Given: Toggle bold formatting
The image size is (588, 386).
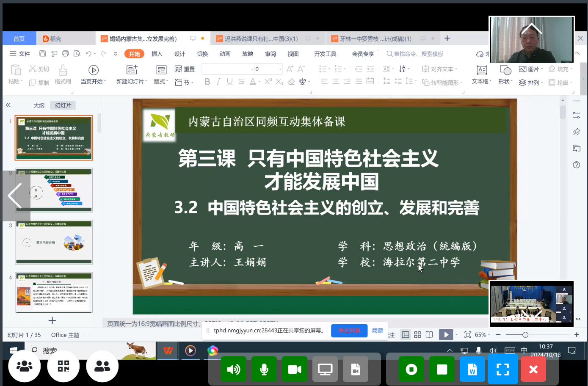Looking at the screenshot, I should click(x=207, y=82).
